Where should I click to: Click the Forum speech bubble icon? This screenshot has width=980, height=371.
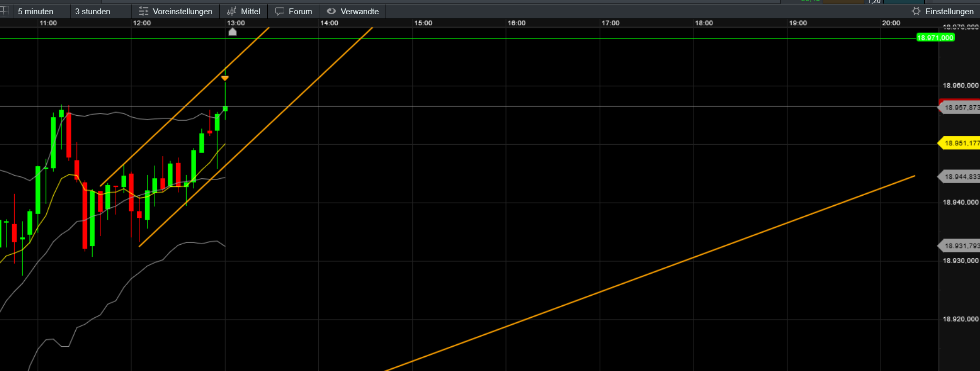[x=279, y=11]
